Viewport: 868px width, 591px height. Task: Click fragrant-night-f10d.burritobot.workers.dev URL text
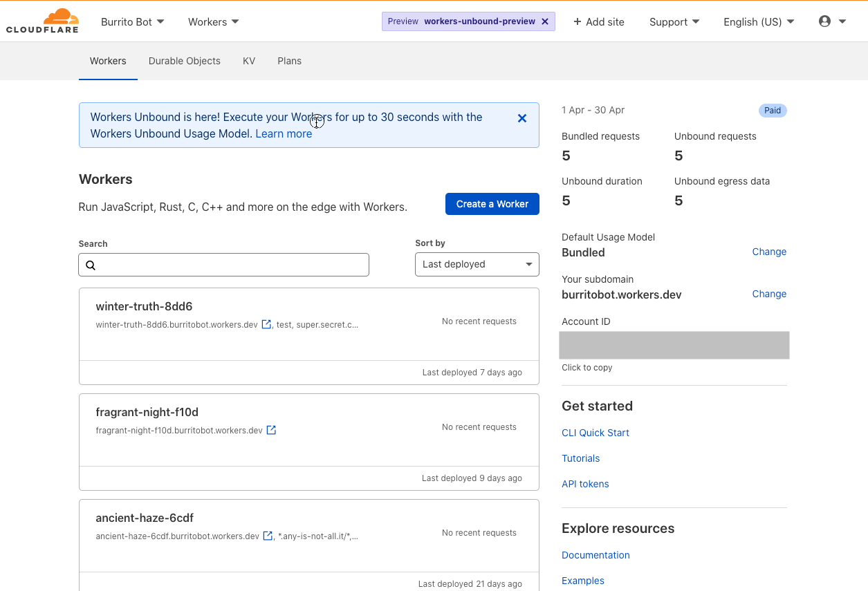(x=179, y=430)
